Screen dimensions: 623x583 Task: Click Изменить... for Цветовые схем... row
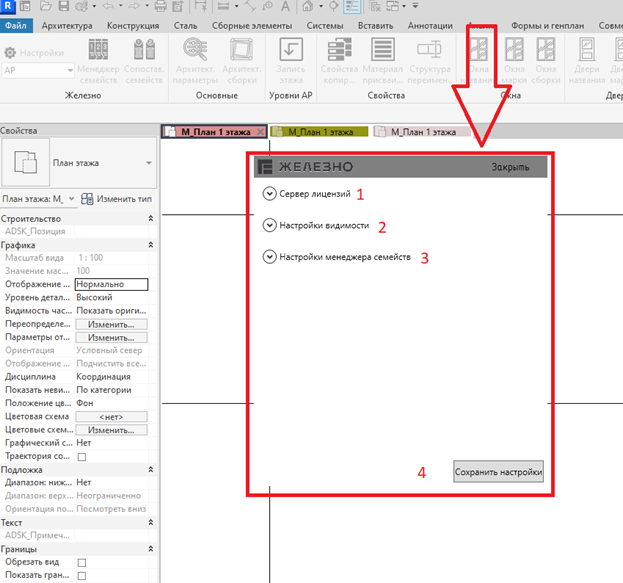coord(111,430)
